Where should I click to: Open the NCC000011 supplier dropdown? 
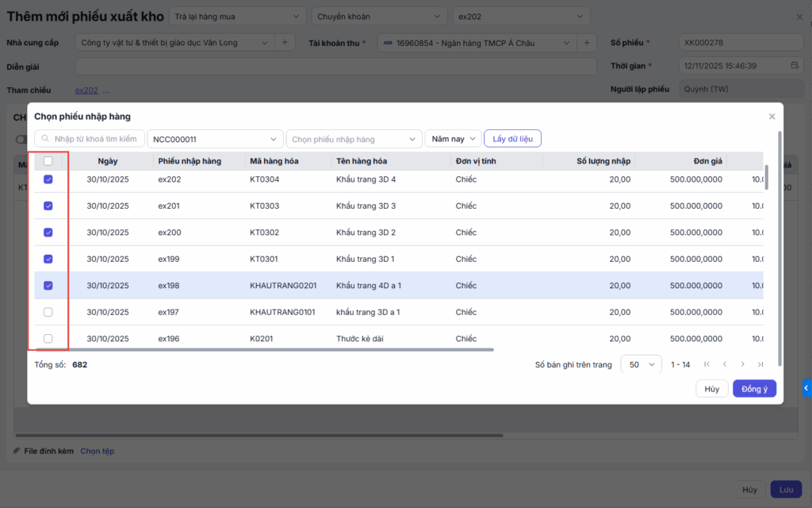[x=215, y=139]
